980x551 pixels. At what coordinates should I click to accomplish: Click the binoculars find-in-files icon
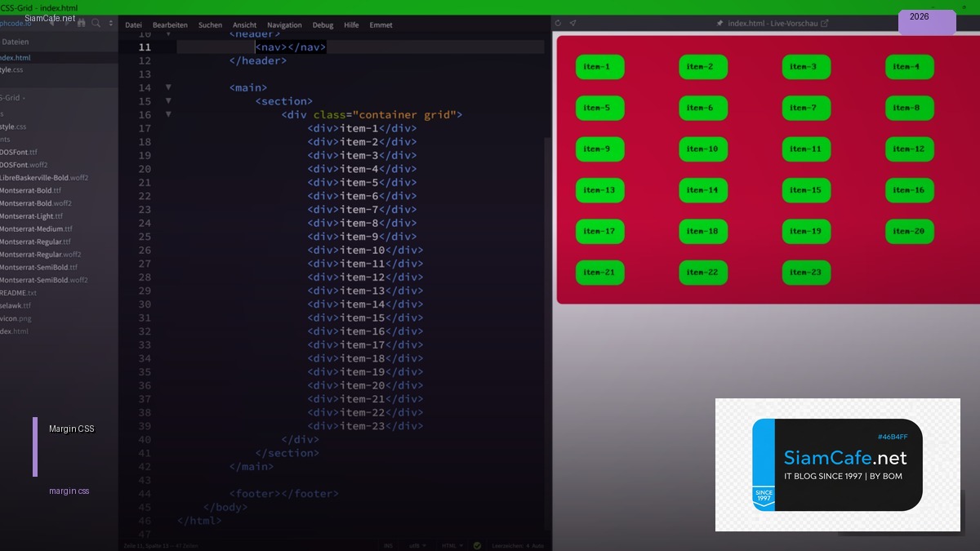82,23
